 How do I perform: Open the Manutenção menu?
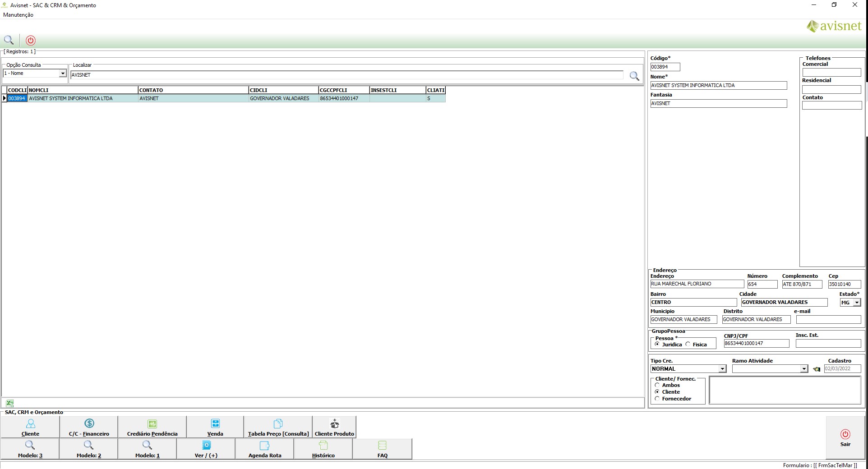[18, 15]
